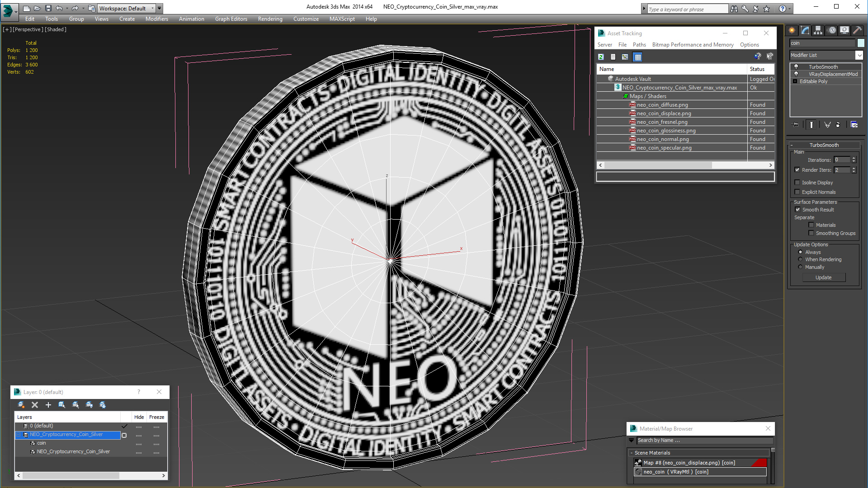Viewport: 868px width, 488px height.
Task: Click Save file icon in quick access toolbar
Action: (x=48, y=8)
